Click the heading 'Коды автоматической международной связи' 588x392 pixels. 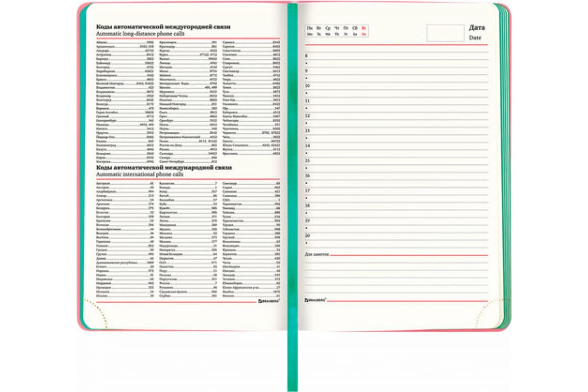click(163, 167)
